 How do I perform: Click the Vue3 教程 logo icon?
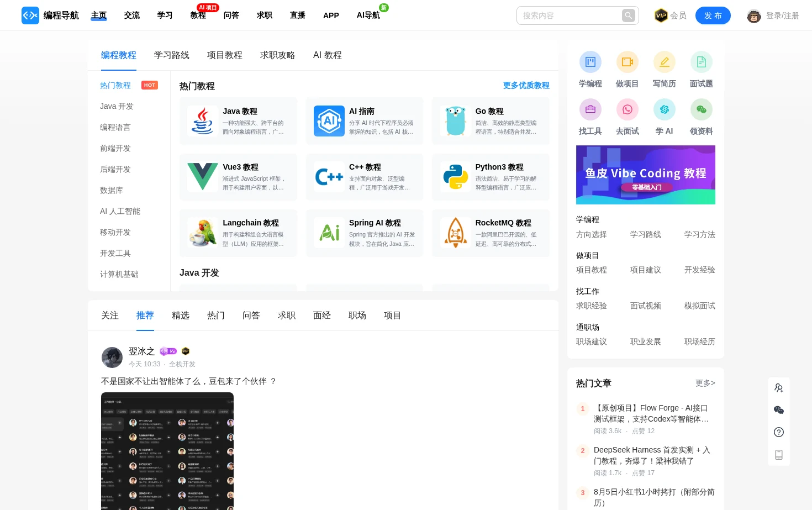coord(203,177)
